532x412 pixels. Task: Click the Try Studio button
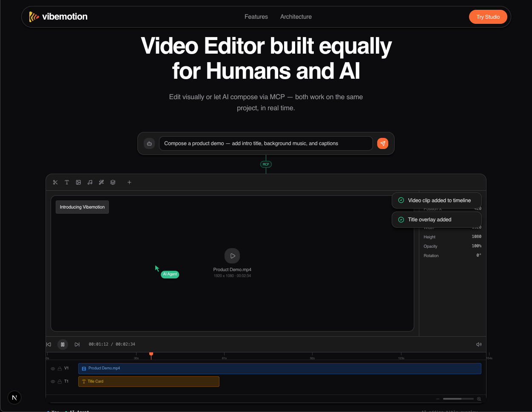(x=488, y=17)
